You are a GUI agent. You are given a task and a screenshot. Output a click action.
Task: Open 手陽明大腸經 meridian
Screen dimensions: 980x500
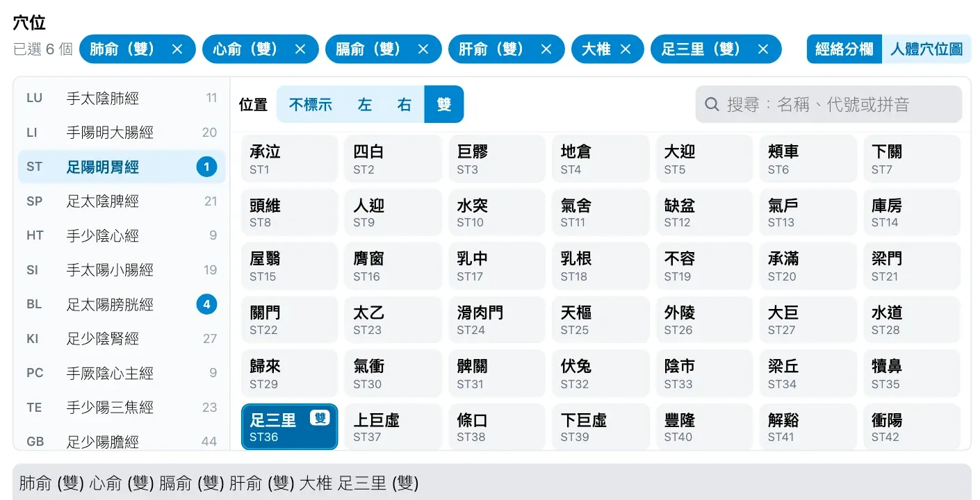pyautogui.click(x=122, y=133)
